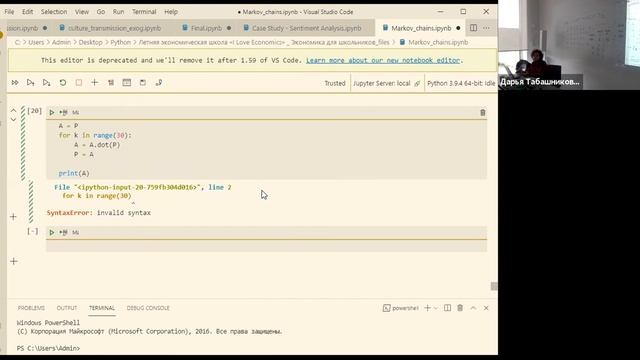
Task: Move cell 20 down with the arrow
Action: point(13,120)
